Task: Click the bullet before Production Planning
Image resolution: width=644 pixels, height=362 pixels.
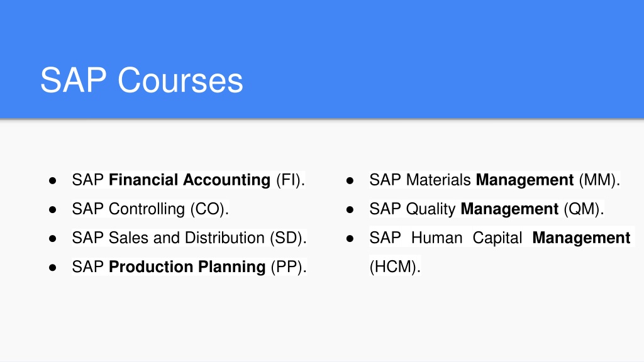Action: click(53, 268)
